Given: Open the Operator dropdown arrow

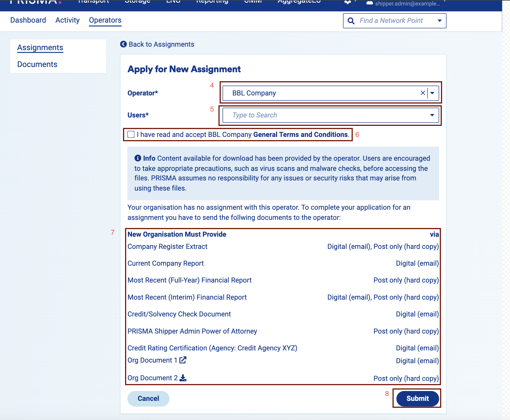Looking at the screenshot, I should (432, 93).
